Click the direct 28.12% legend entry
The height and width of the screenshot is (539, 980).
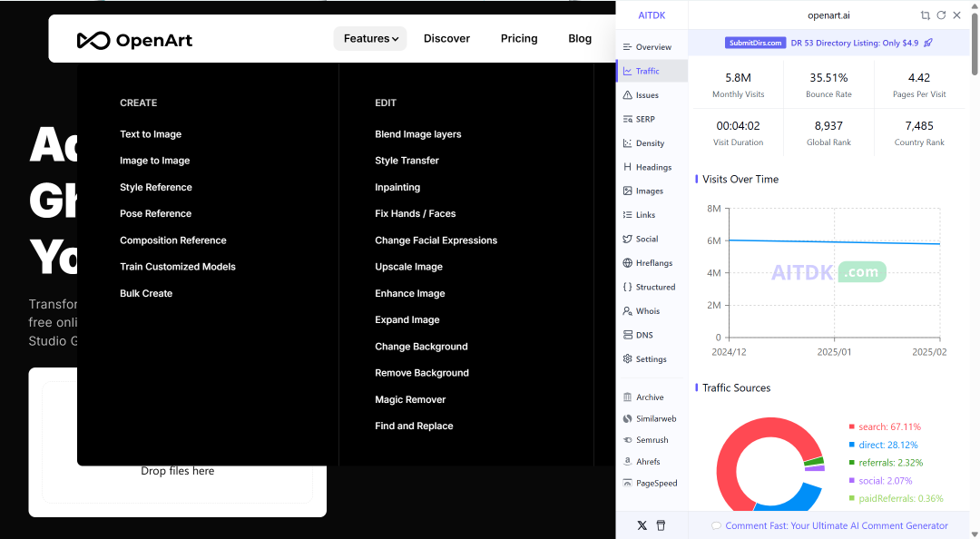pos(883,446)
